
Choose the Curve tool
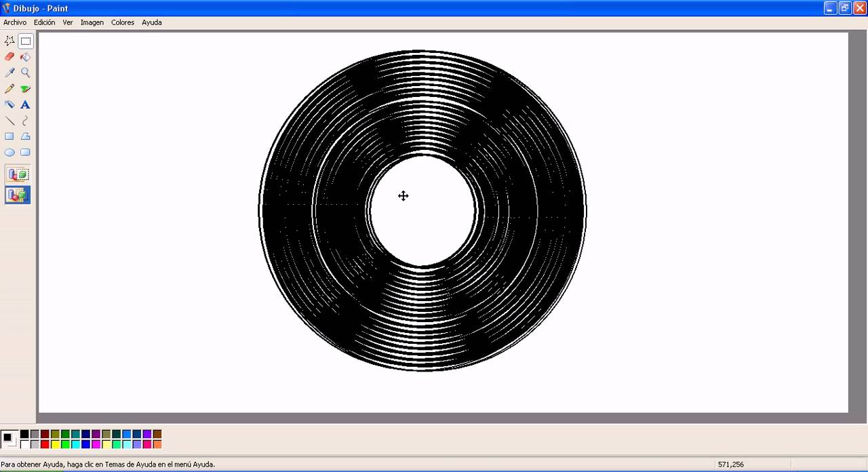[25, 121]
